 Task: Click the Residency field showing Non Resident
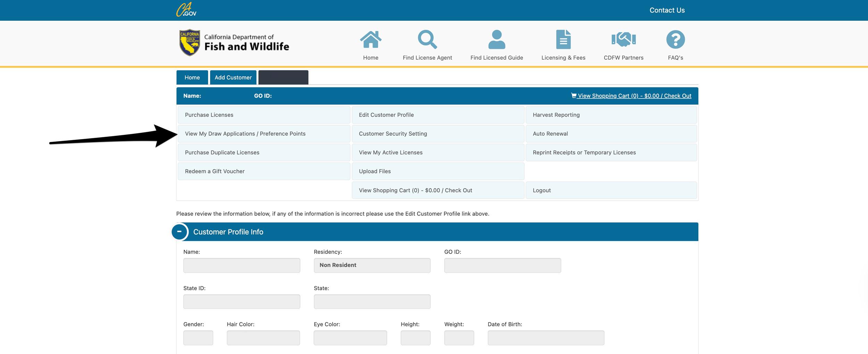372,265
